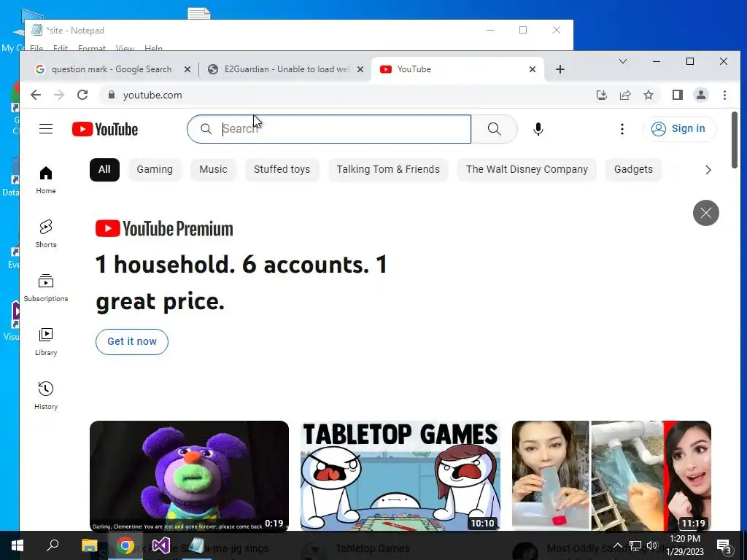The height and width of the screenshot is (560, 747).
Task: Open the Chrome profile avatar menu
Action: click(701, 95)
